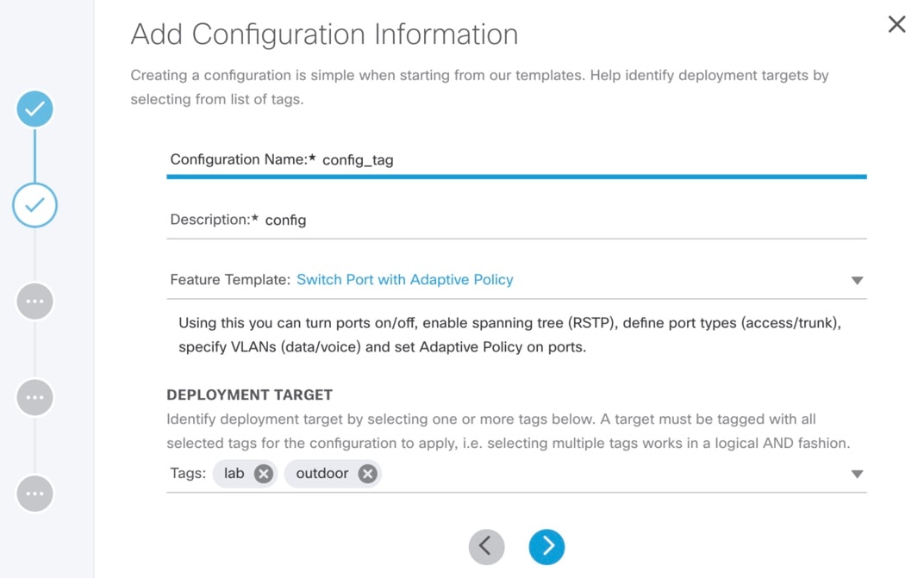Screen dimensions: 924x578
Task: Click the Feature Template label
Action: [x=230, y=279]
